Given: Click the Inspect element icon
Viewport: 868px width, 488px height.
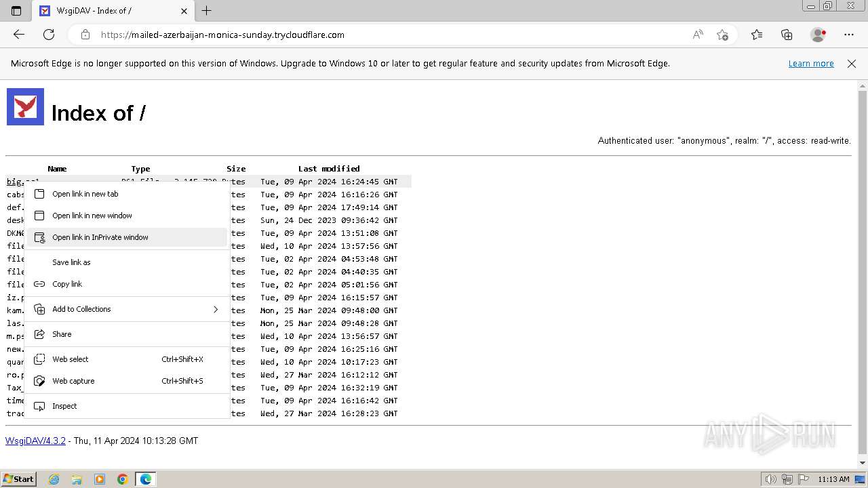Looking at the screenshot, I should 39,406.
